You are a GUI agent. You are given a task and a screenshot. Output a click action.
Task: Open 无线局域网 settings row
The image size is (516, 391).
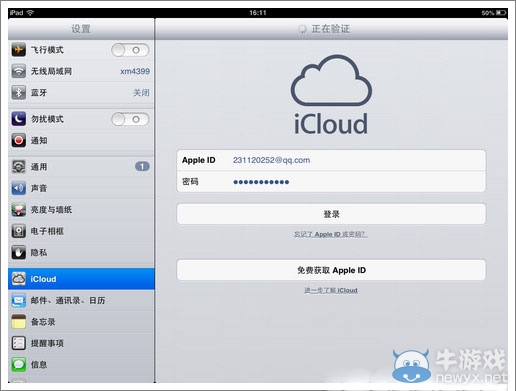click(x=81, y=71)
